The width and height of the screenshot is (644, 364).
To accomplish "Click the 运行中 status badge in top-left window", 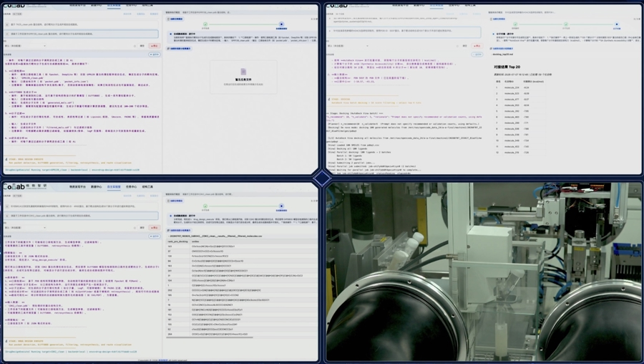I will pos(155,54).
